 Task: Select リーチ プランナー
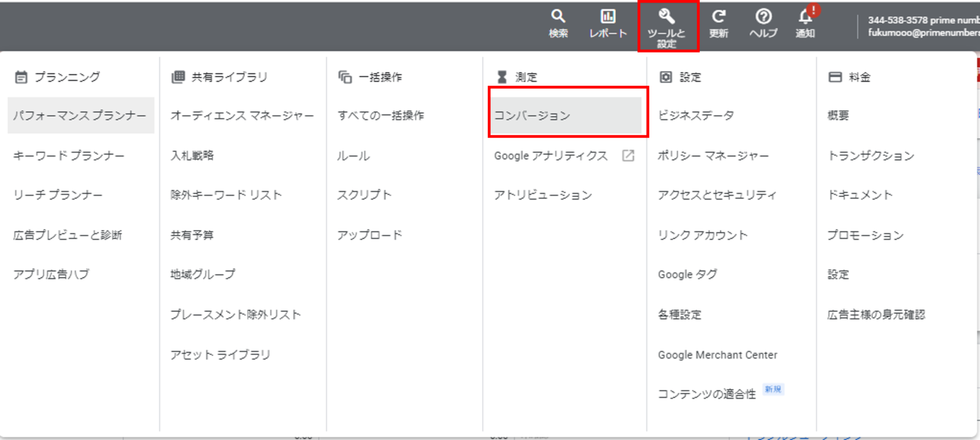[58, 195]
